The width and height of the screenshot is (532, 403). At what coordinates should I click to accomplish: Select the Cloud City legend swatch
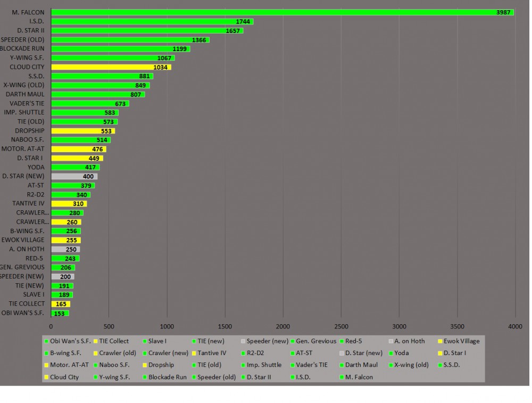46,377
